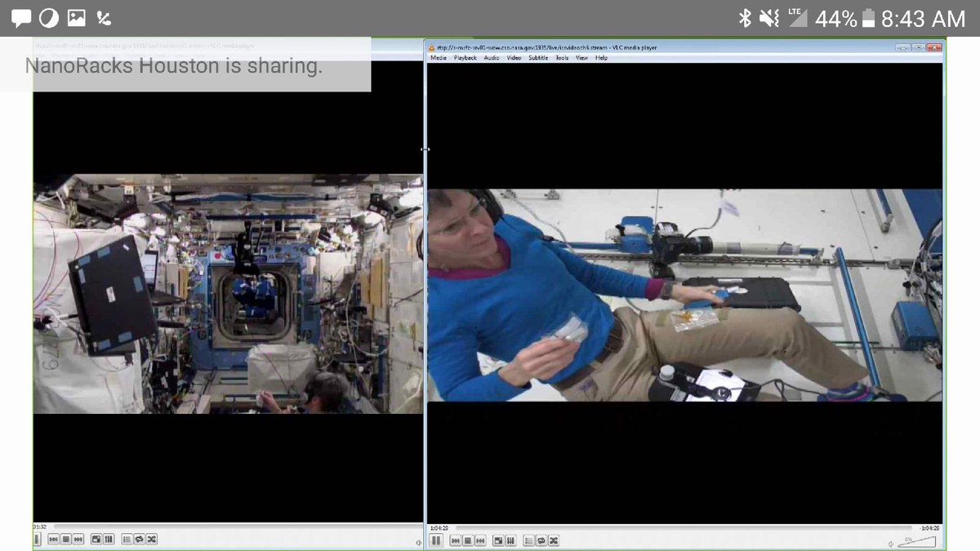This screenshot has height=551, width=980.
Task: Expand the Audio menu
Action: point(492,58)
